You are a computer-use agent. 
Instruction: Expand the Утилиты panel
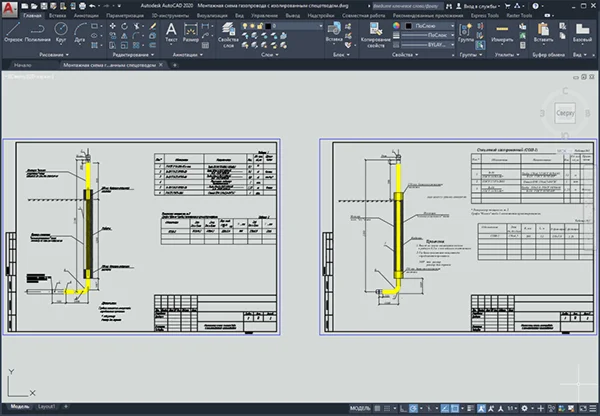[x=507, y=55]
